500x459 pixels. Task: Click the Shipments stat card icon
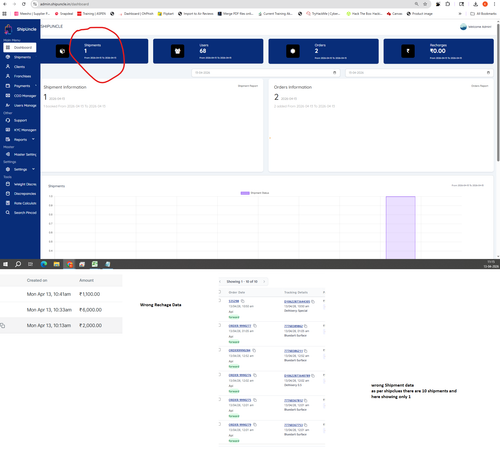[x=62, y=51]
